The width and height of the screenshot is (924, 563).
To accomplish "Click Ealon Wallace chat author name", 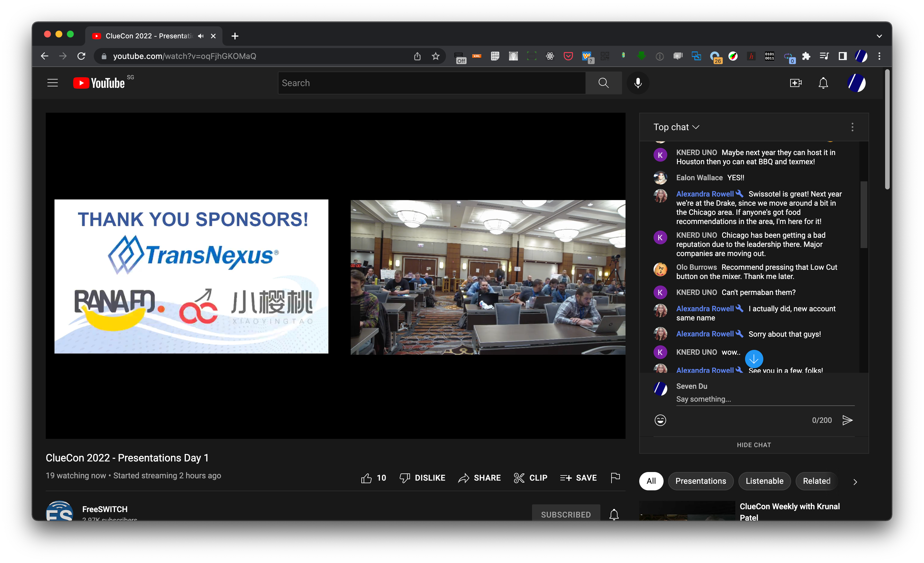I will 699,178.
